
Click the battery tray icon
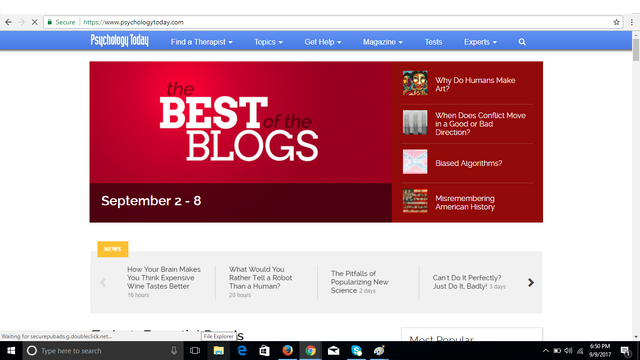click(x=557, y=351)
